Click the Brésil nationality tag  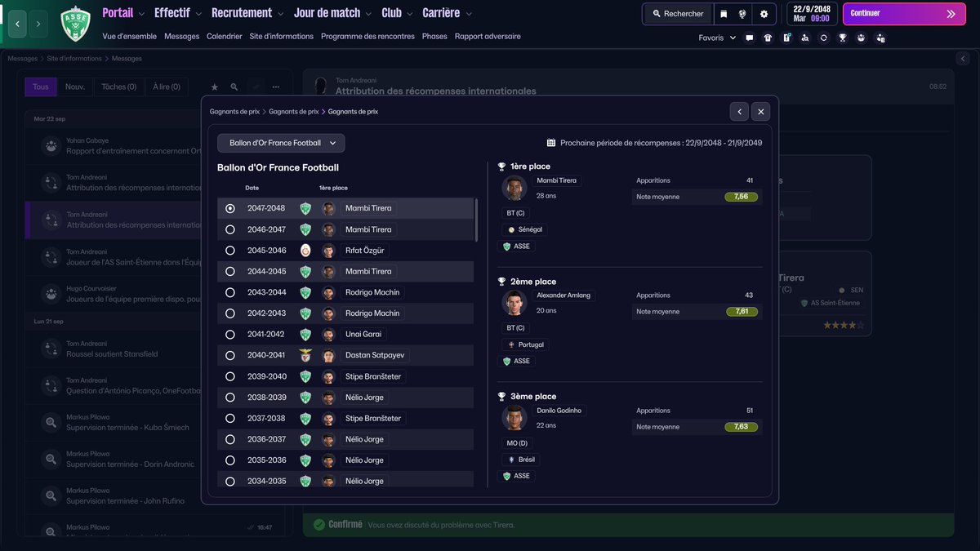(x=521, y=460)
